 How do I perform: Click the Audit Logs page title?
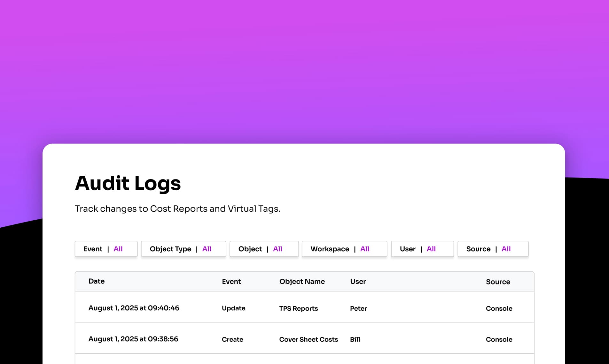[x=128, y=183]
